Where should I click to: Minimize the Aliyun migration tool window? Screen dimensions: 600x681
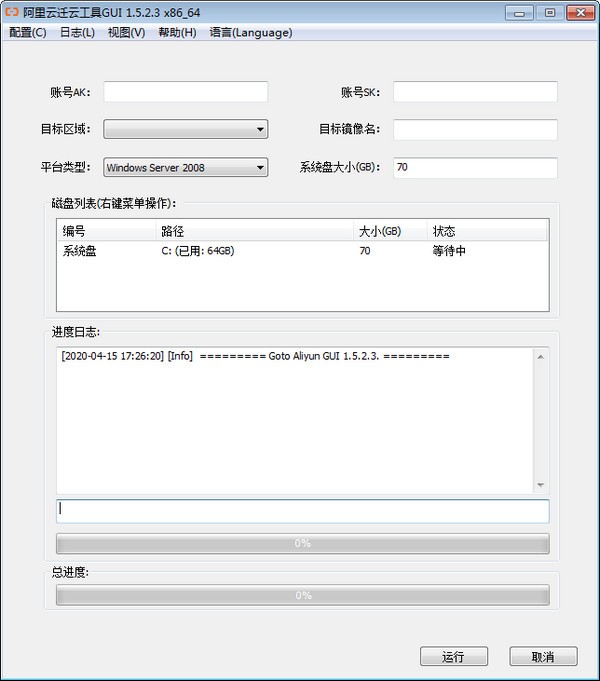click(x=519, y=13)
